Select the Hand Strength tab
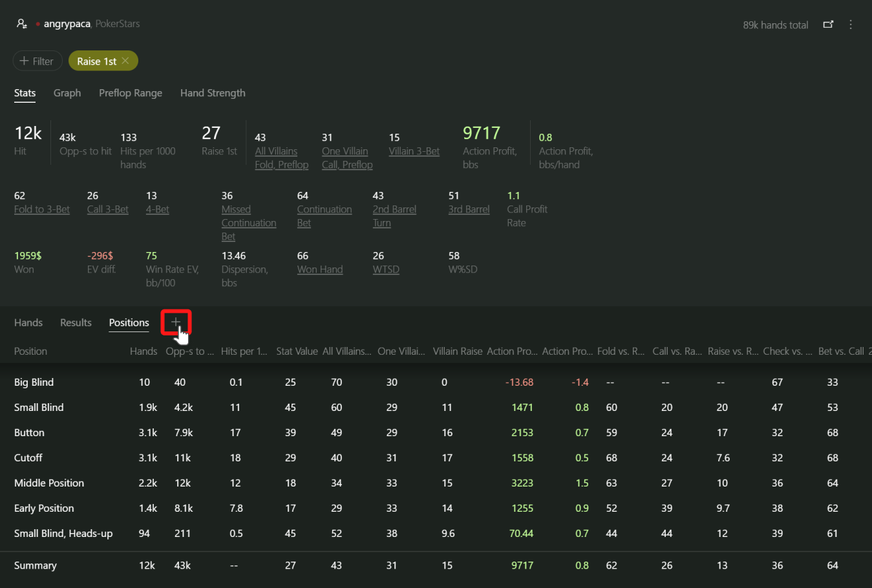Image resolution: width=872 pixels, height=588 pixels. point(213,93)
